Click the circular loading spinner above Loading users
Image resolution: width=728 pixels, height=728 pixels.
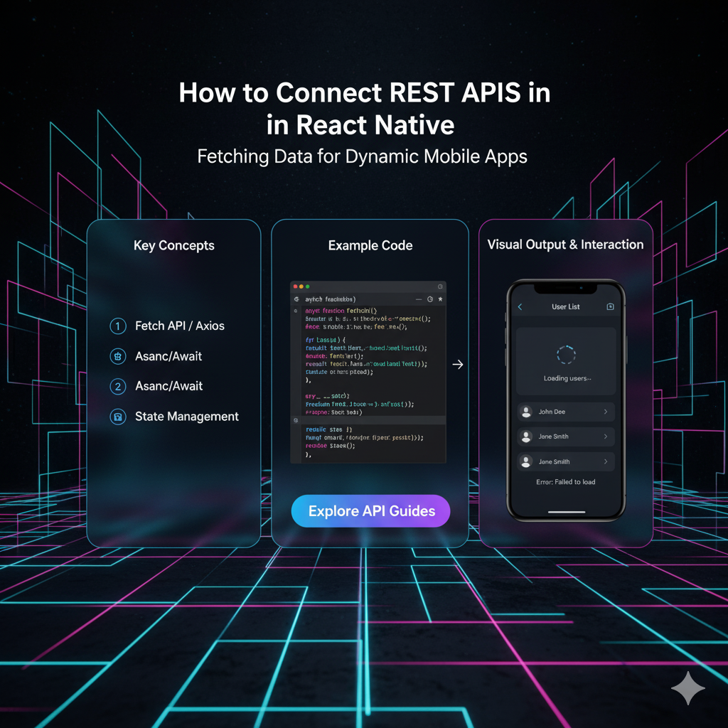565,354
